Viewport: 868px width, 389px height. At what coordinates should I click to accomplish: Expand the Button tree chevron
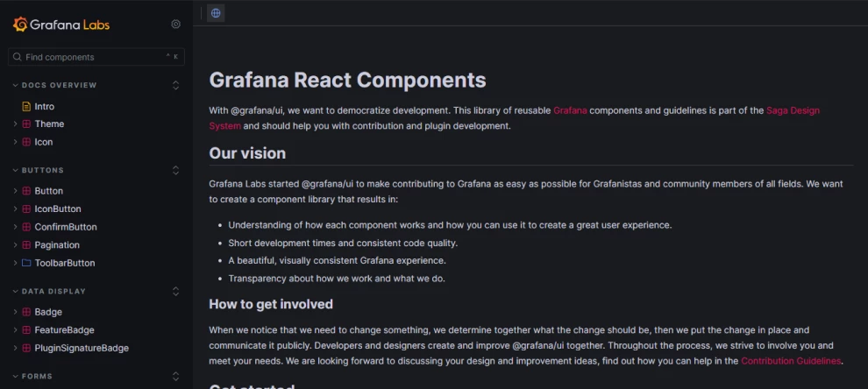coord(16,191)
